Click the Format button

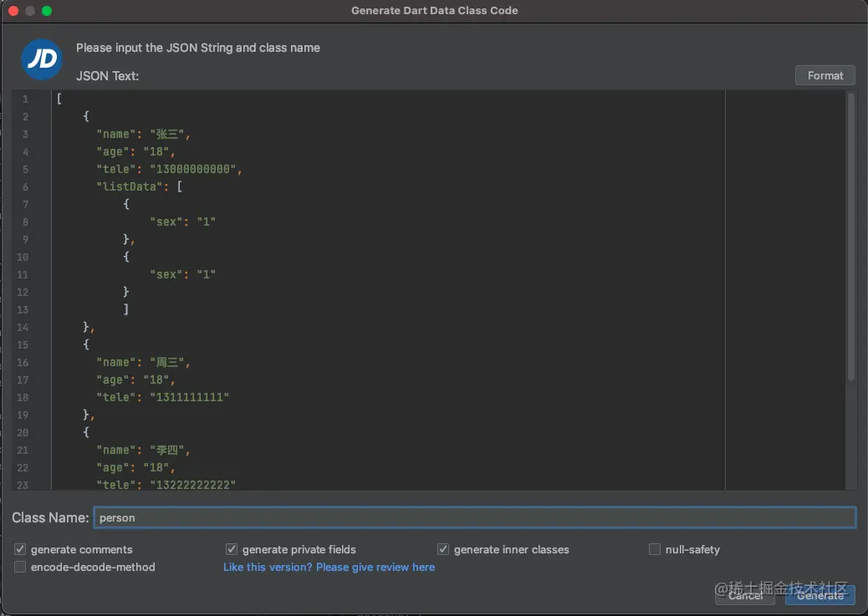825,75
